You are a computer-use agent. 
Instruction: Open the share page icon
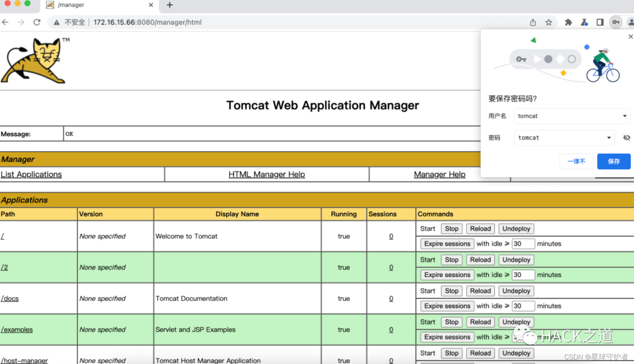click(x=533, y=22)
